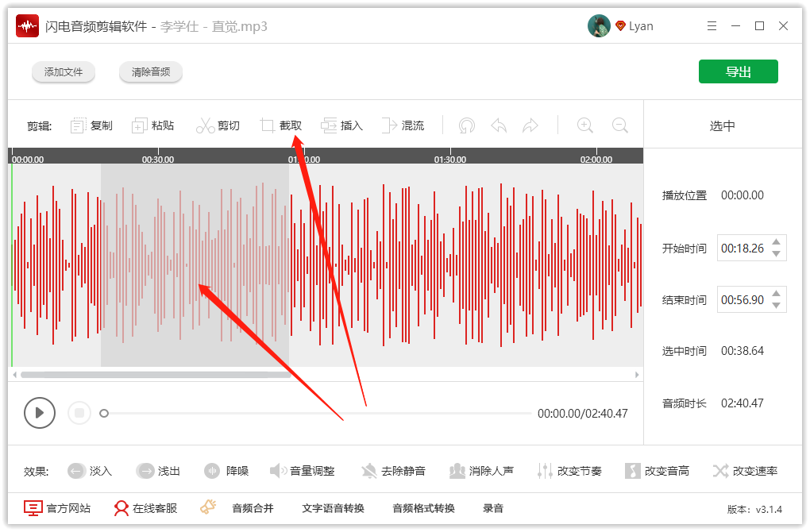Screen dimensions: 810x532
Task: Click the user avatar picture
Action: point(599,26)
